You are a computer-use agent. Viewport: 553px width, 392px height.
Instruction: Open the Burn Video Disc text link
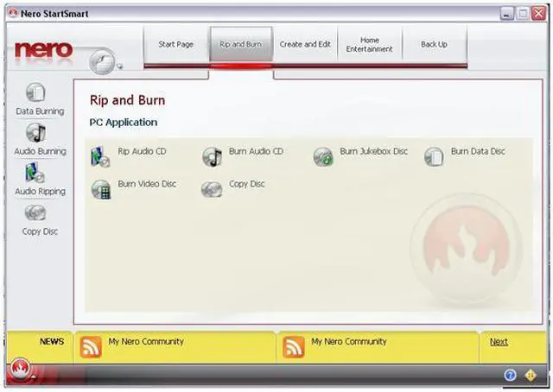pyautogui.click(x=147, y=184)
